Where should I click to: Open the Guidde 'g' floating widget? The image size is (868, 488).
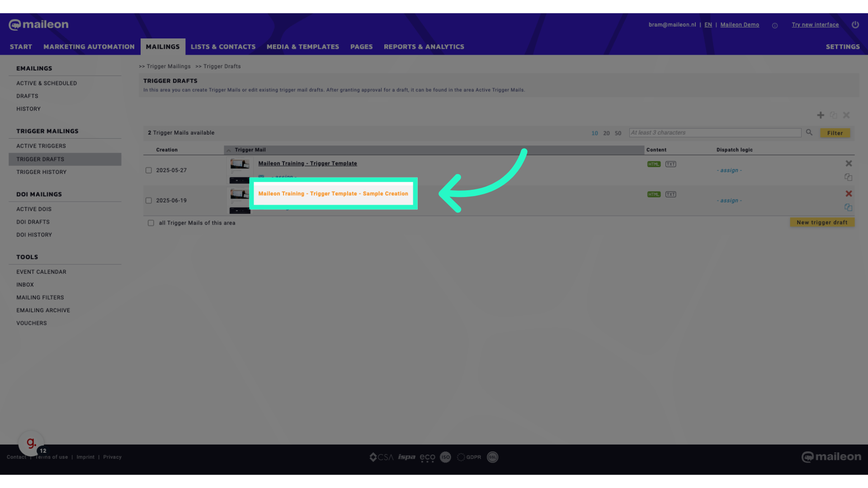point(31,443)
